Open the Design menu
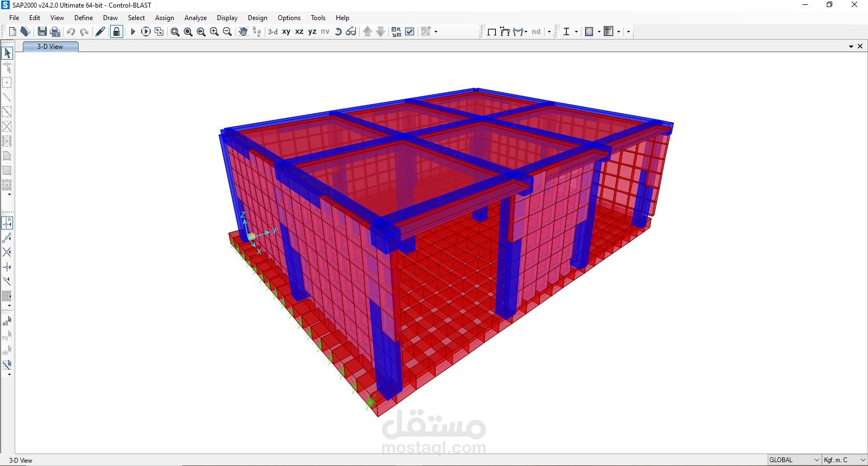 tap(258, 17)
